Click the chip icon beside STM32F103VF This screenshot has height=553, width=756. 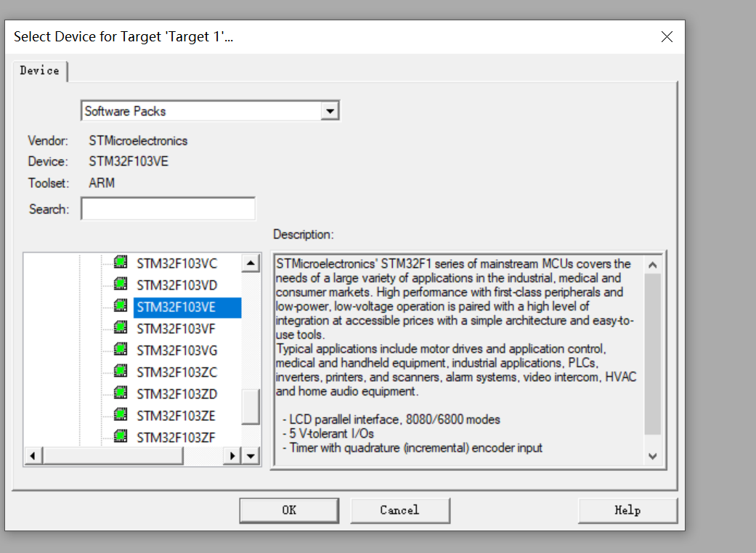point(121,328)
